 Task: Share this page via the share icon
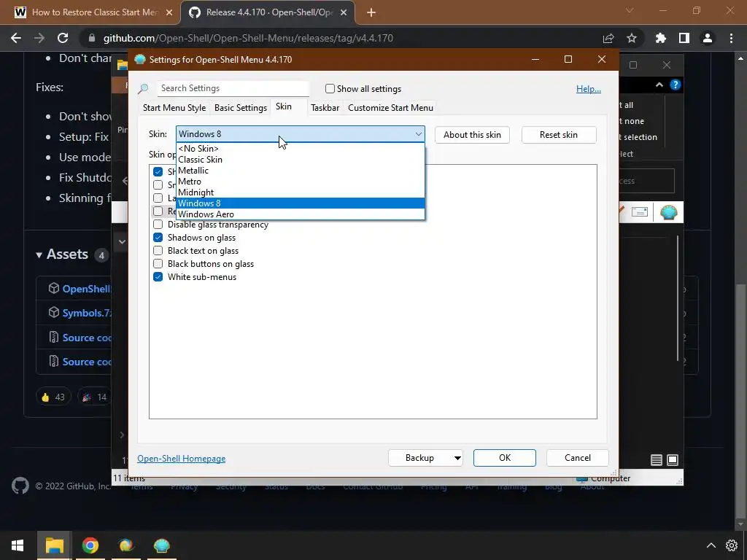click(608, 38)
